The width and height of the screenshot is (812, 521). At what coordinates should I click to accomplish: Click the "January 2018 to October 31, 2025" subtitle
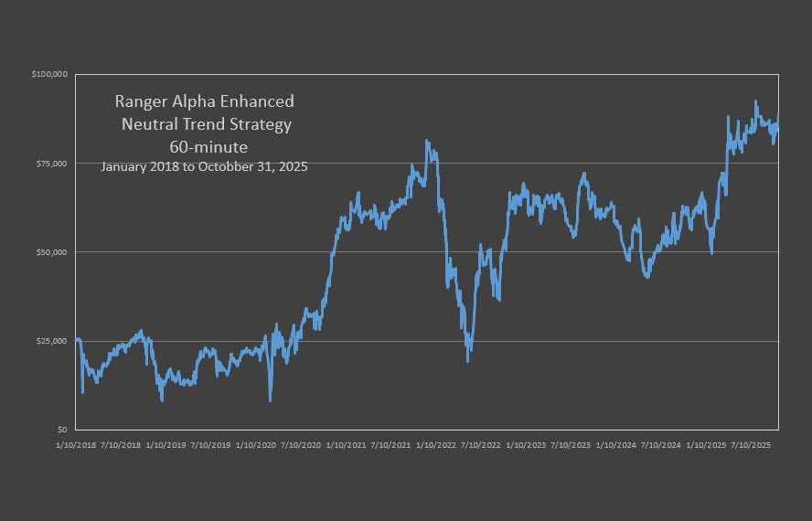click(x=203, y=167)
